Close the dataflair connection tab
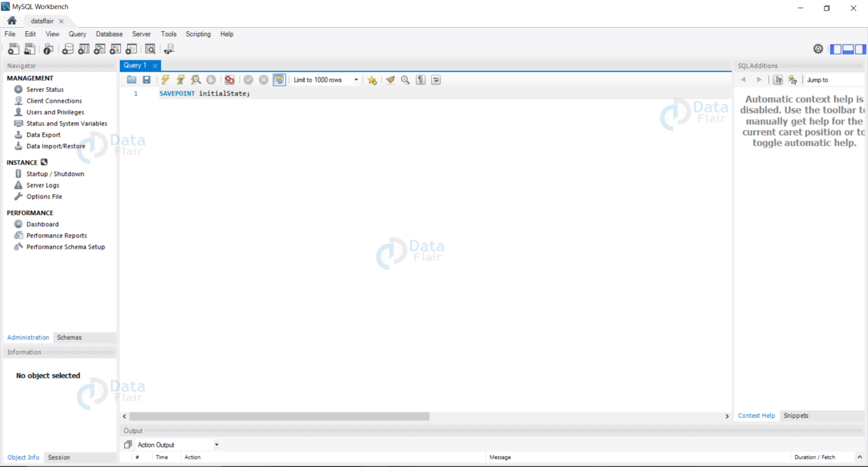The image size is (868, 467). click(x=61, y=21)
